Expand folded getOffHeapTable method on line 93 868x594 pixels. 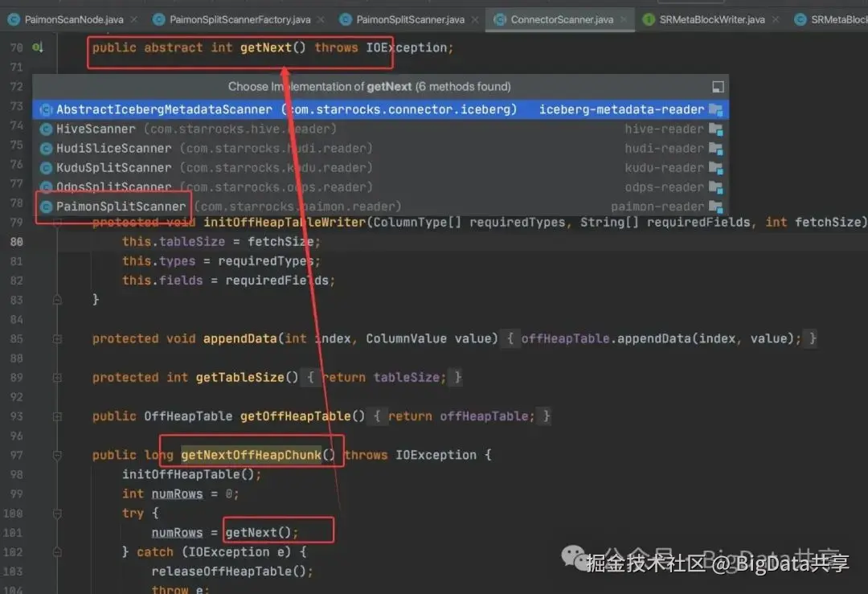point(57,416)
